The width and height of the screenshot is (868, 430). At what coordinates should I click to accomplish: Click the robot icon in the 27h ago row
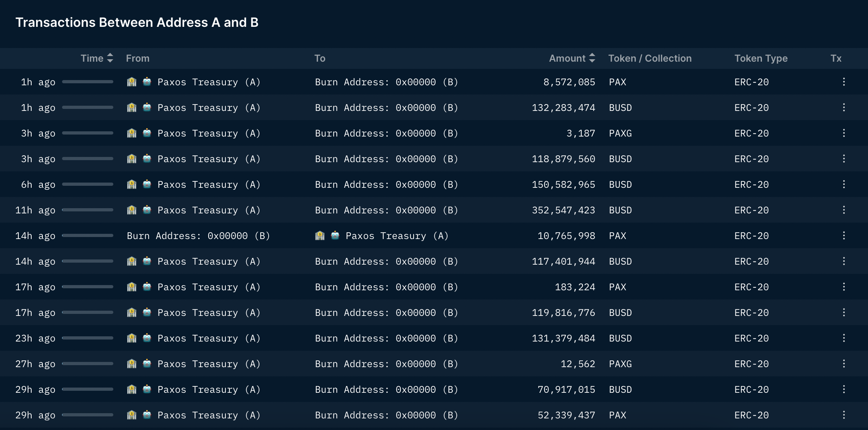pyautogui.click(x=147, y=364)
